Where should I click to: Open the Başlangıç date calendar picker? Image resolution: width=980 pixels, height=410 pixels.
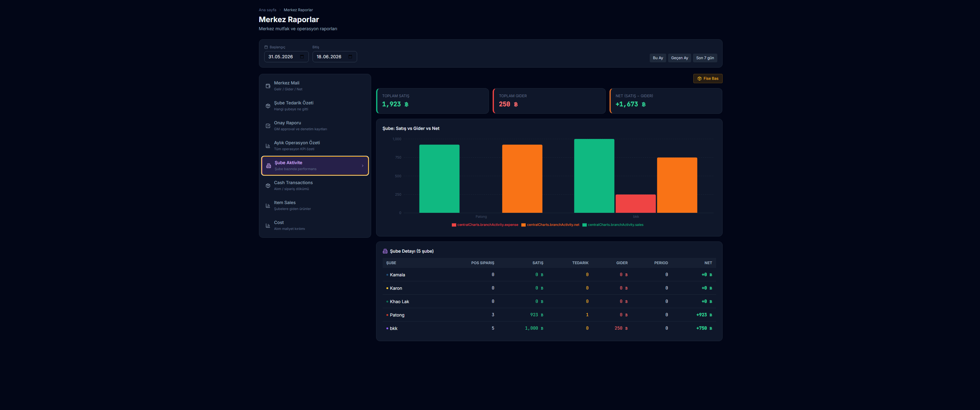[302, 57]
